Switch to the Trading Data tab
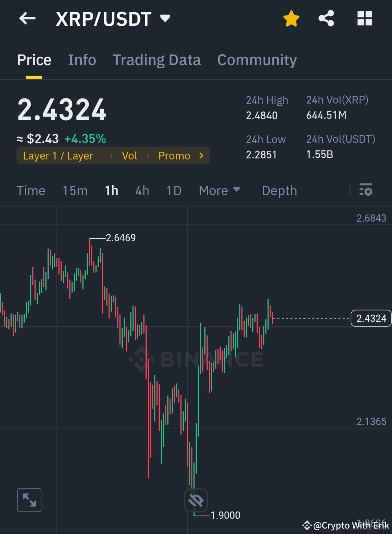The image size is (392, 534). click(x=157, y=60)
